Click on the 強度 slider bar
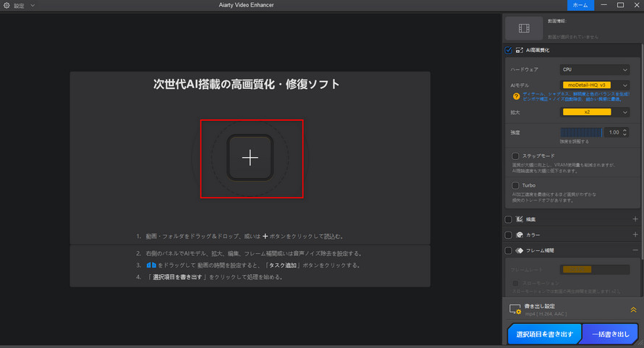 click(x=581, y=132)
